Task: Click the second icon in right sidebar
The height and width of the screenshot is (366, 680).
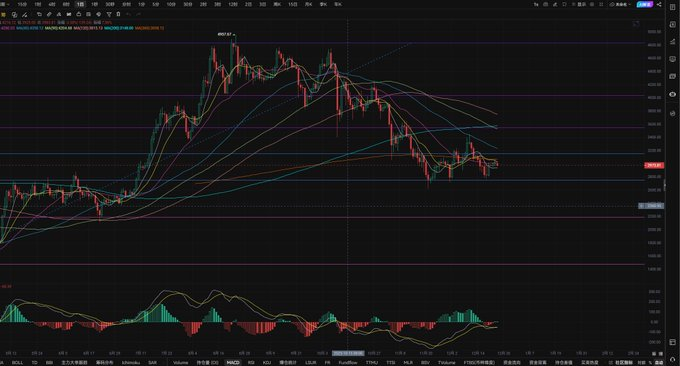Action: pos(673,25)
